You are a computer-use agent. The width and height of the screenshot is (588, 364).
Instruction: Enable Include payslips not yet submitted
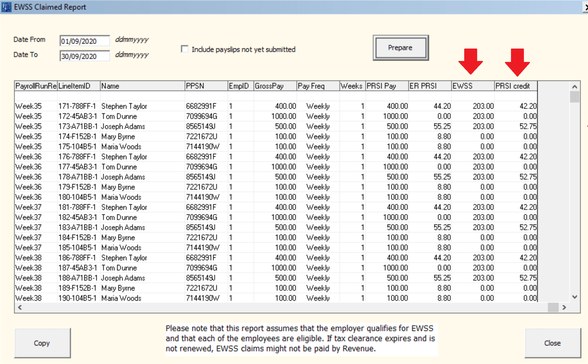coord(185,49)
